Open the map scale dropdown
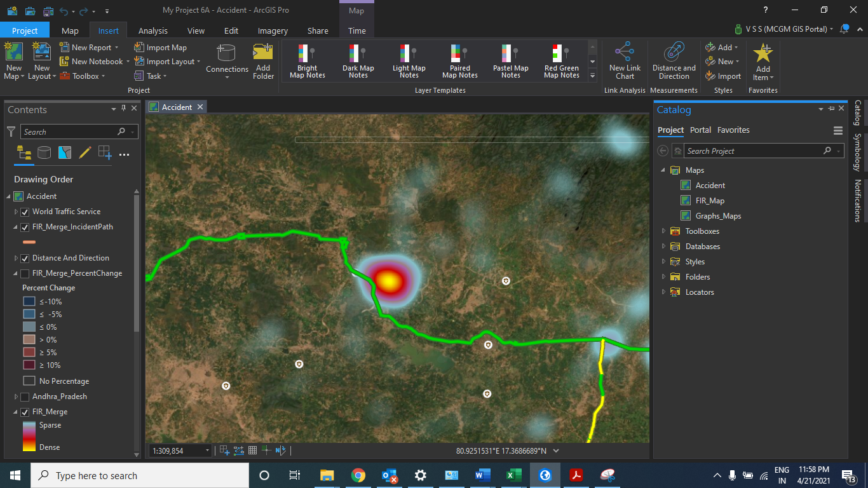868x488 pixels. 207,450
